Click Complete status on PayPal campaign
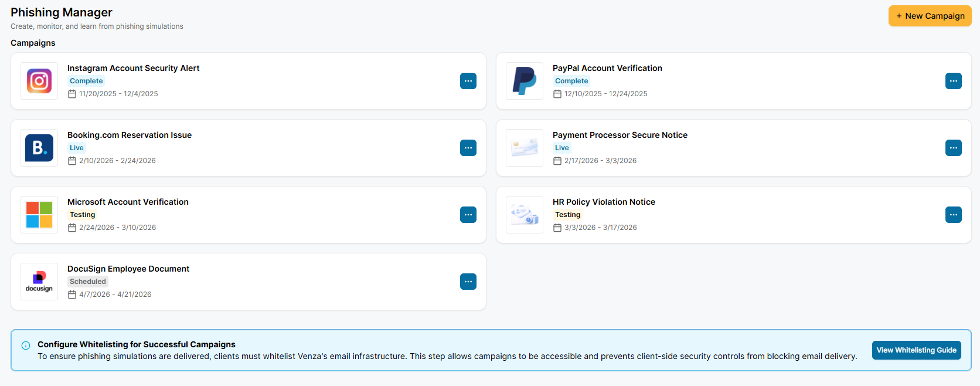This screenshot has width=980, height=386. 571,81
